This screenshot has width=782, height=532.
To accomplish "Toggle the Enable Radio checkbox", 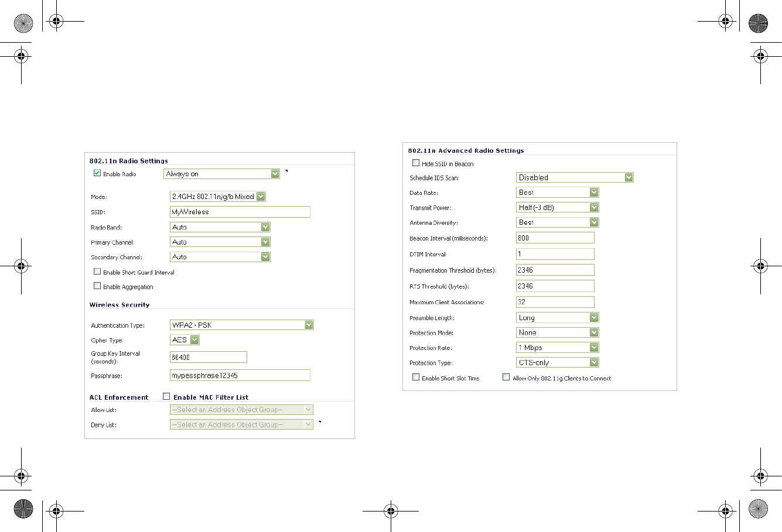I will [97, 173].
